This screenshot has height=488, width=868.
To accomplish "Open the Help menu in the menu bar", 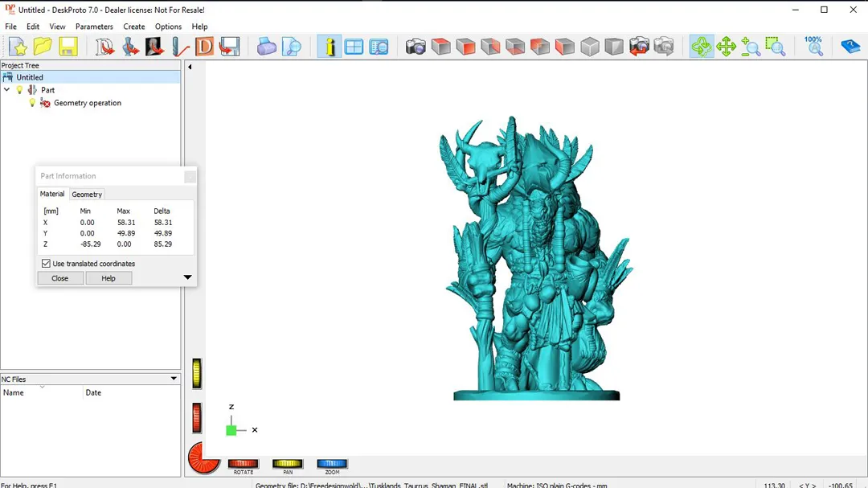I will coord(199,26).
